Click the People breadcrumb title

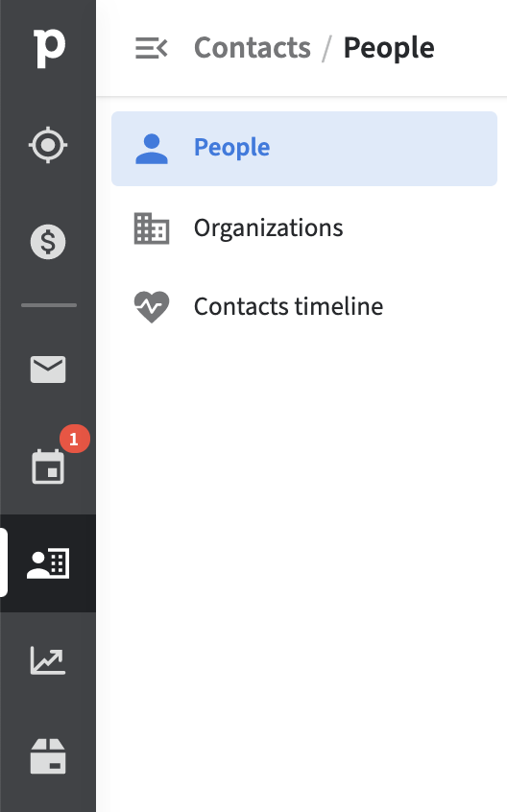click(389, 48)
